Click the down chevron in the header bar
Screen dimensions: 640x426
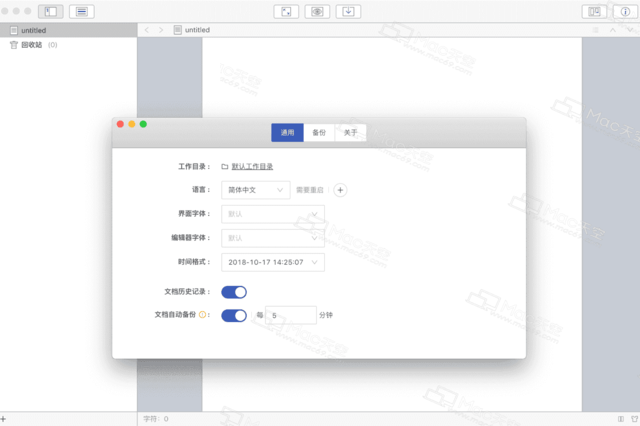[630, 30]
